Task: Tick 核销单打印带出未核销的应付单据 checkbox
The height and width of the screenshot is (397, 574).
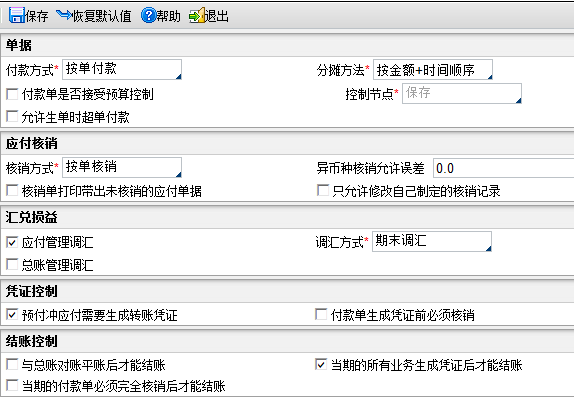Action: click(x=12, y=190)
